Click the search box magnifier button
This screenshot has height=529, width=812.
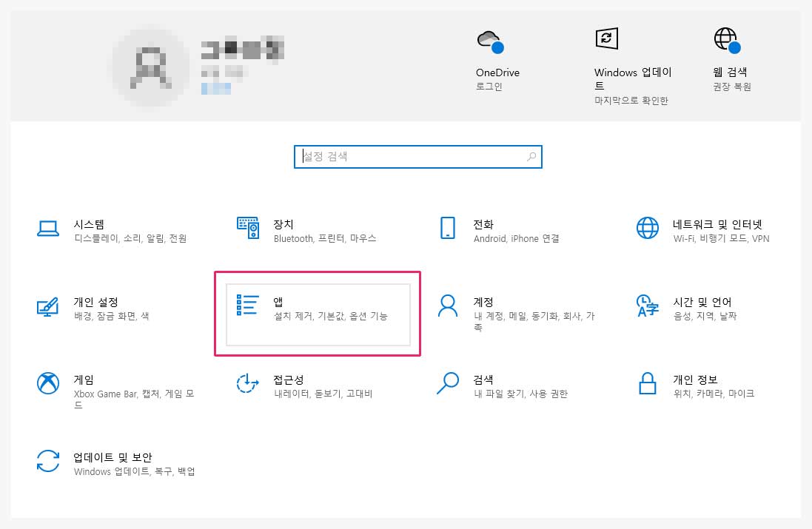pos(531,157)
